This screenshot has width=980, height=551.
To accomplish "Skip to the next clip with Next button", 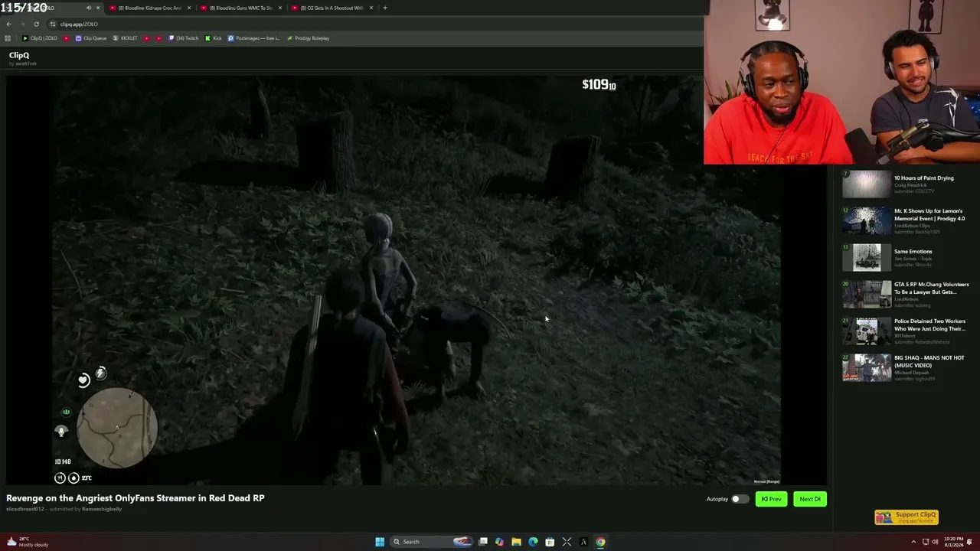I will click(810, 499).
